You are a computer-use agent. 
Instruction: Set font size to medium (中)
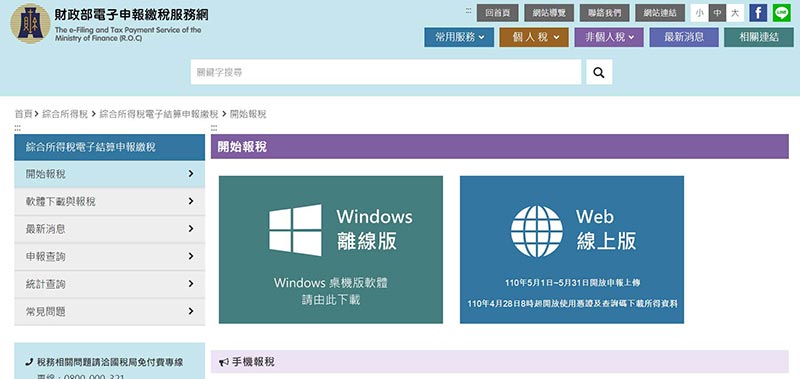click(x=717, y=13)
